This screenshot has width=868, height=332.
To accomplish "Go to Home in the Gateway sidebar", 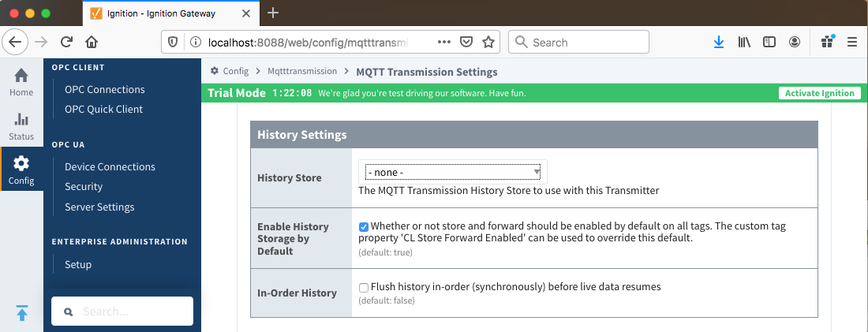I will pyautogui.click(x=21, y=82).
